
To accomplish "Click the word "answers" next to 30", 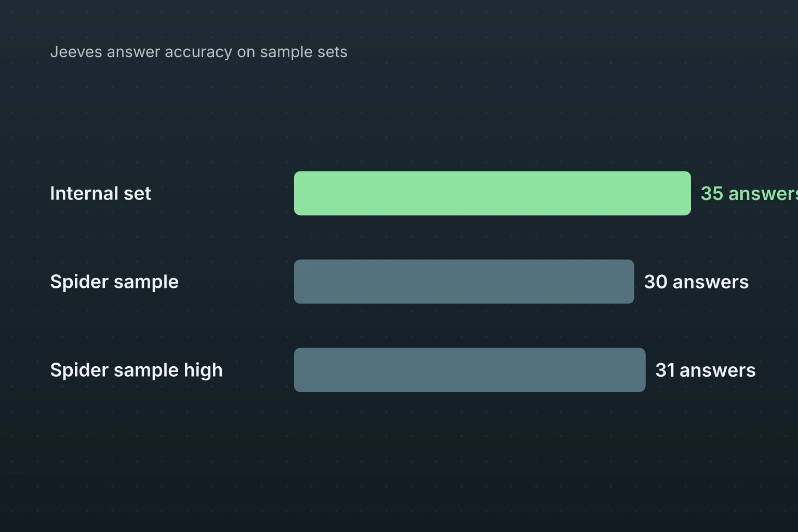I will 711,282.
